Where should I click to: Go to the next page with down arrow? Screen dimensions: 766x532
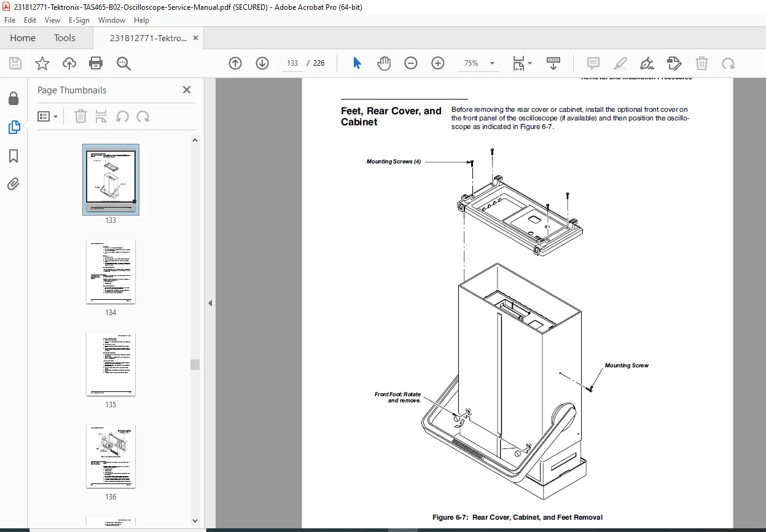pos(262,63)
